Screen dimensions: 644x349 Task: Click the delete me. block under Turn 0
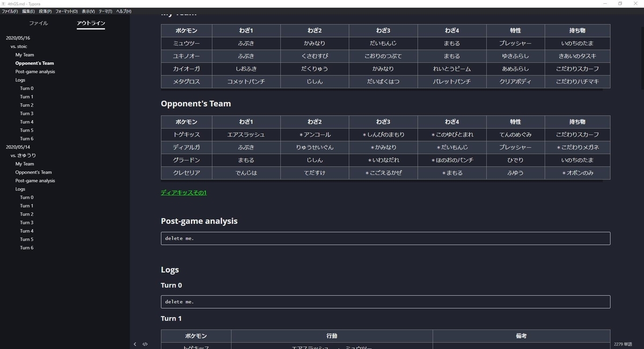tap(385, 302)
